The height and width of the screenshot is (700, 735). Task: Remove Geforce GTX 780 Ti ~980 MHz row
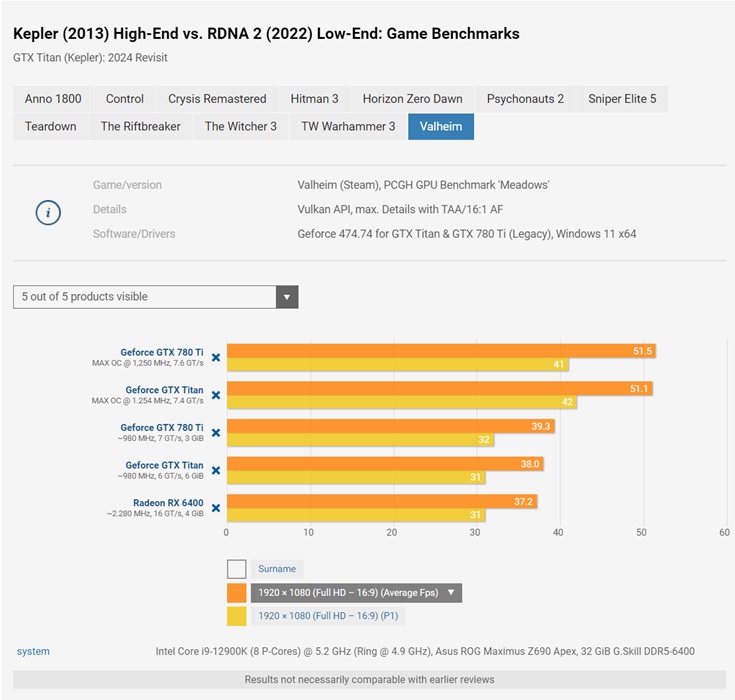click(x=216, y=433)
